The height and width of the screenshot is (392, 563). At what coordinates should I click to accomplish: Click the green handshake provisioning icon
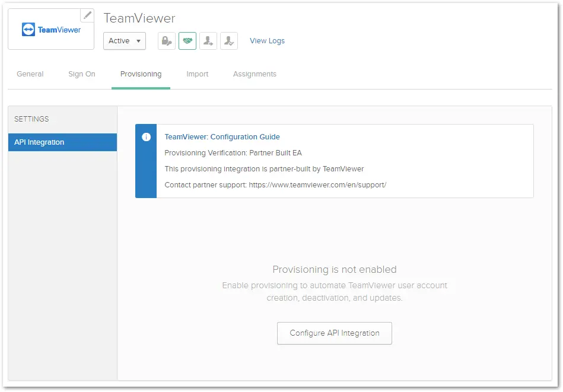[x=187, y=41]
